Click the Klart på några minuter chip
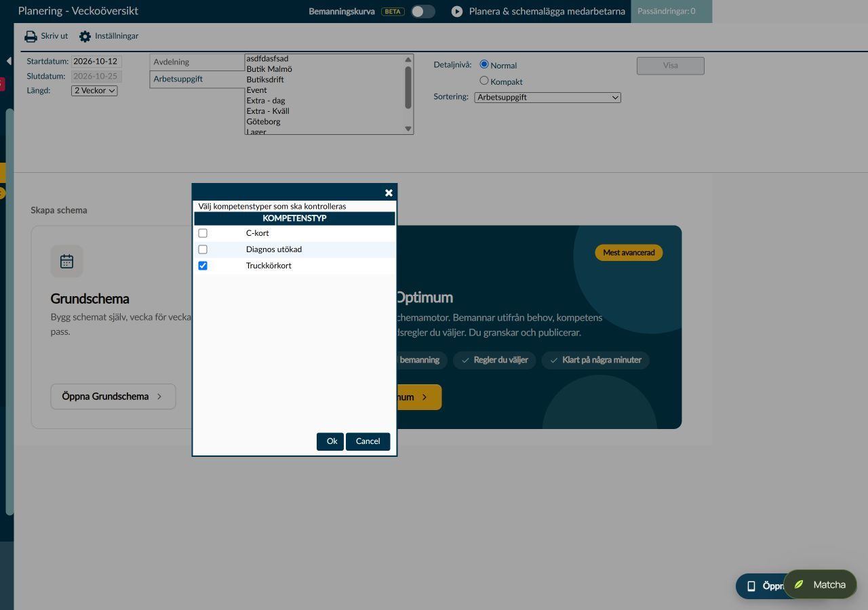The image size is (868, 610). [595, 360]
